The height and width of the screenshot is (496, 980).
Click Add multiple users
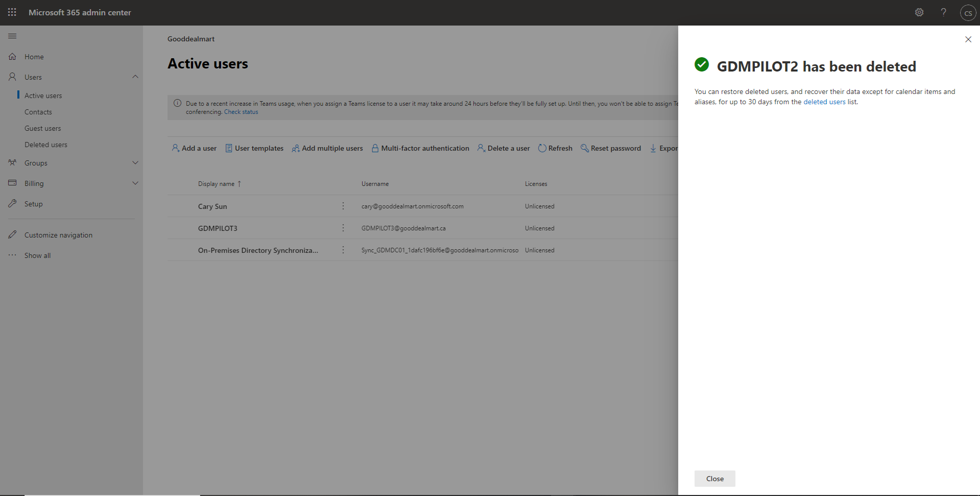click(327, 148)
